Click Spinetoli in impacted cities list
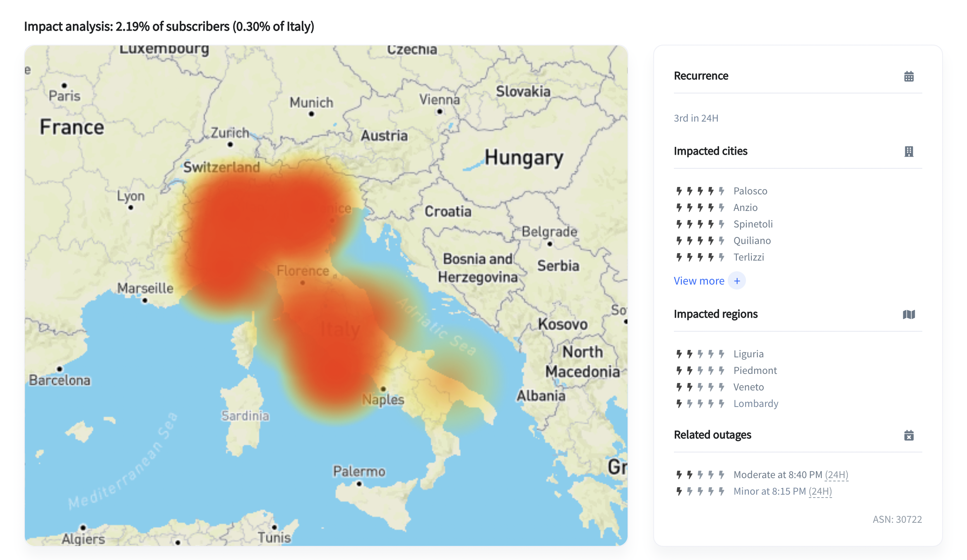This screenshot has width=967, height=560. [753, 224]
